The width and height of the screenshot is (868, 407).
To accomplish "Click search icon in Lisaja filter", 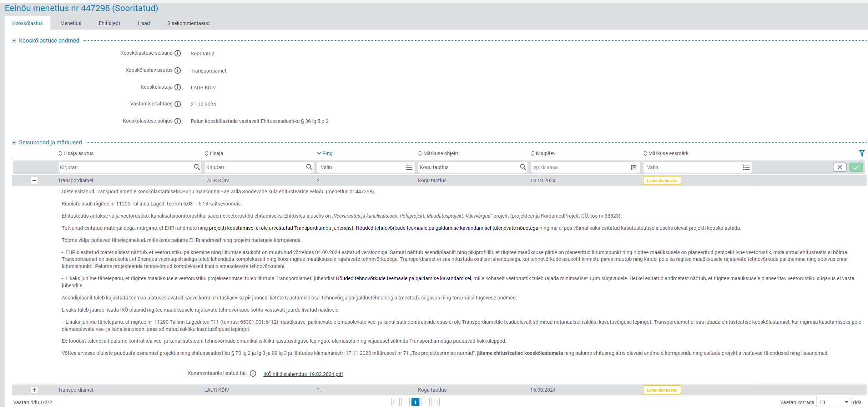I will point(309,167).
